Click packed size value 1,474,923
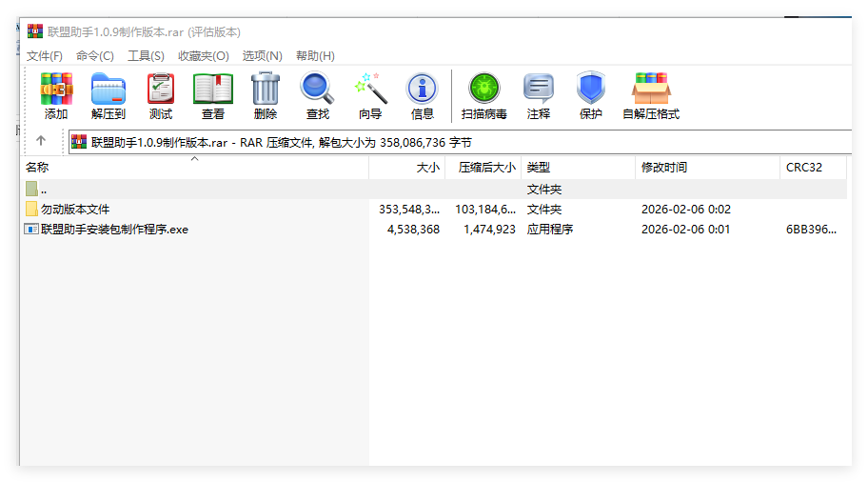Viewport: 868px width, 482px height. (489, 230)
